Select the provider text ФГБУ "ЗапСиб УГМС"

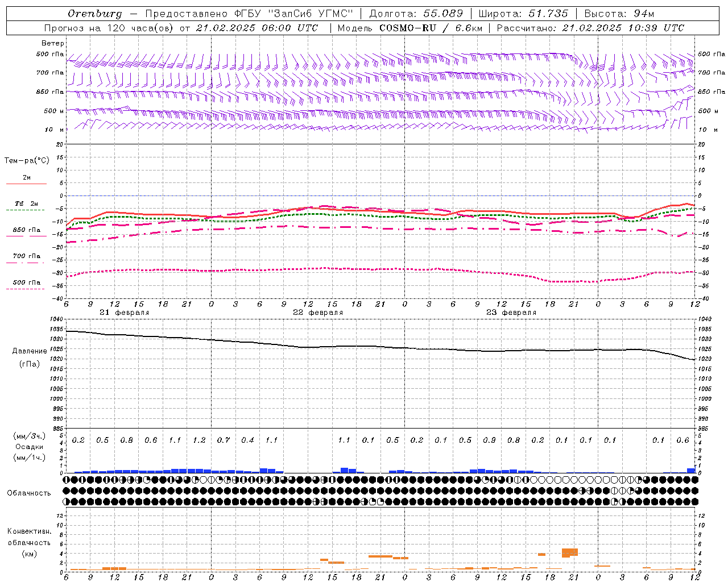tap(293, 14)
